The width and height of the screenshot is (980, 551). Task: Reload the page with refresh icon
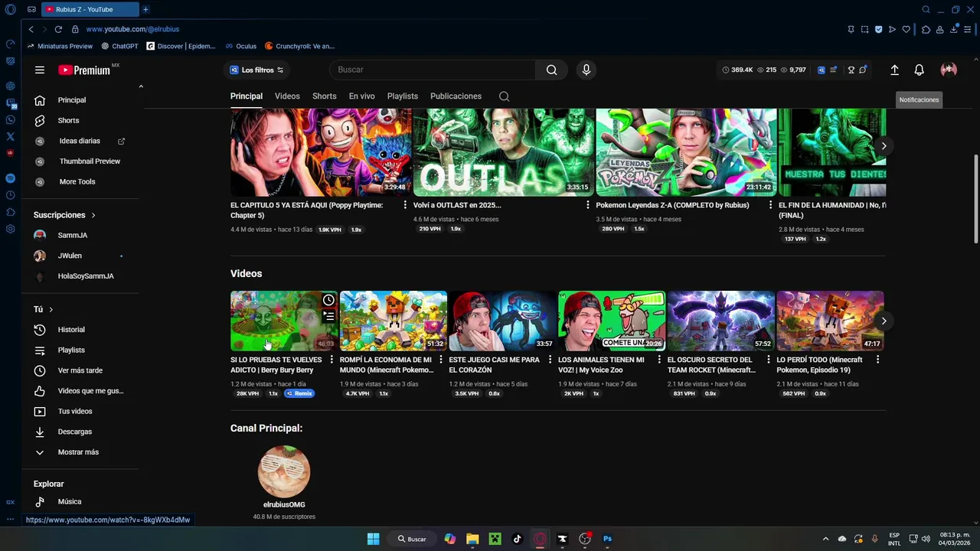tap(58, 29)
